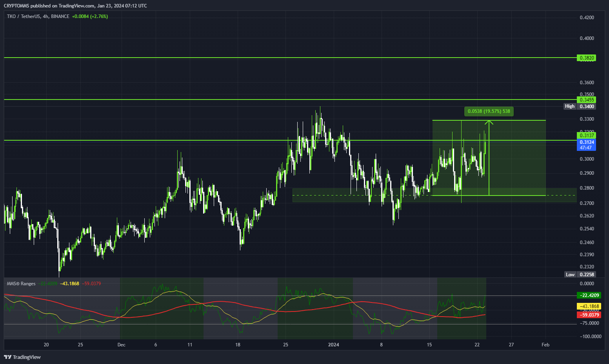Select the 0.0538 (19.57%) 538 measurement label

(x=489, y=111)
